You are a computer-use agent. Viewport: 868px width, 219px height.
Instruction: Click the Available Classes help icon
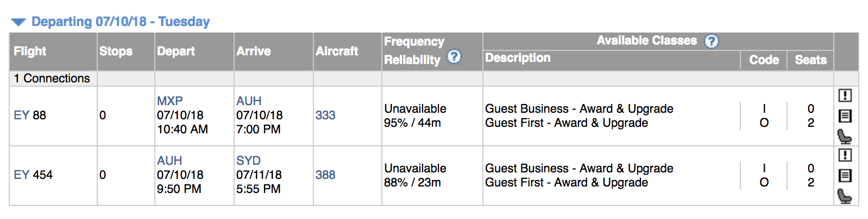[711, 41]
